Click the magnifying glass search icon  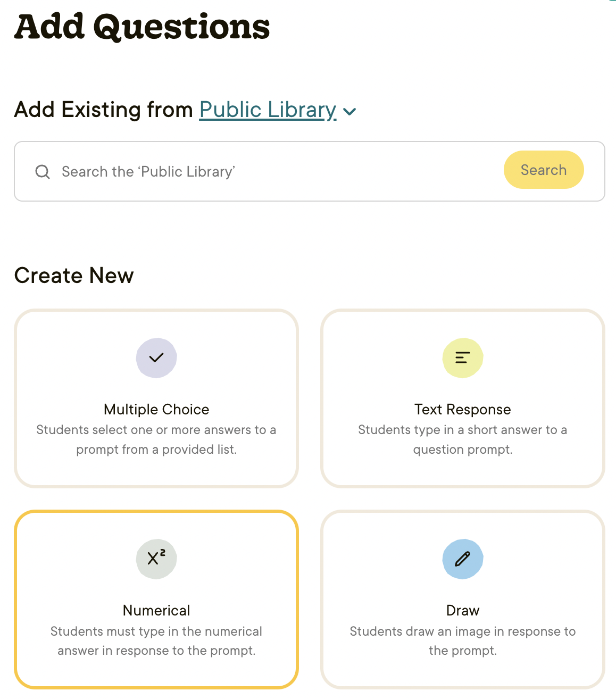(43, 172)
